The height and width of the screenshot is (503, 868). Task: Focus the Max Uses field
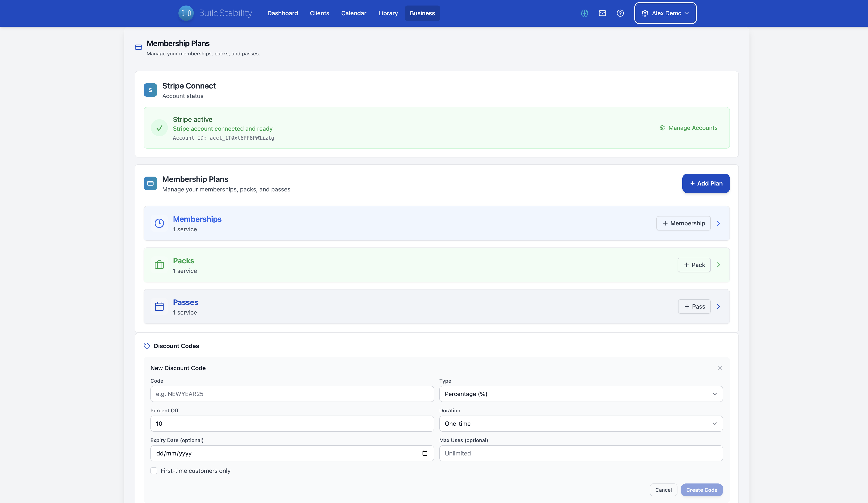pyautogui.click(x=581, y=454)
